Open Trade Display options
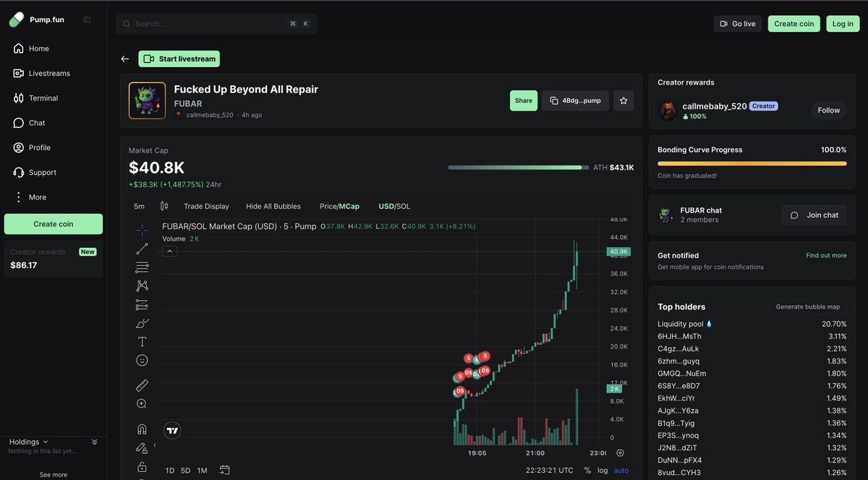Viewport: 868px width, 480px height. point(206,206)
